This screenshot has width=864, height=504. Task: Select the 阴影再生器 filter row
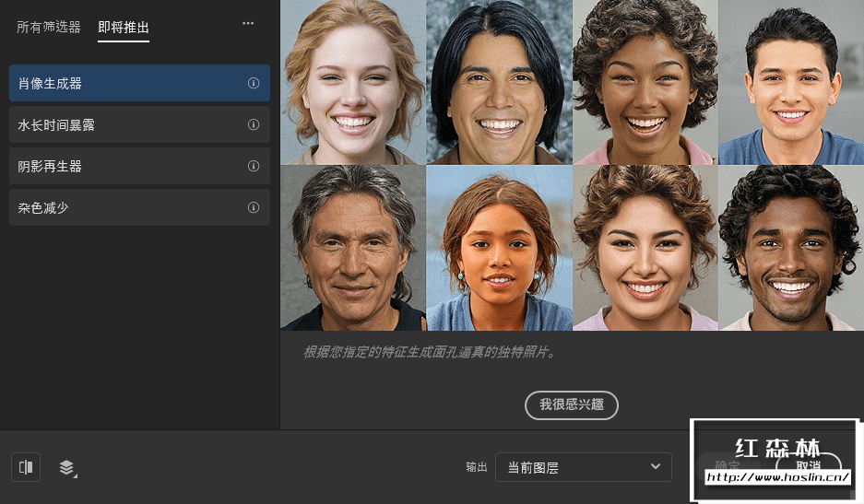click(139, 167)
